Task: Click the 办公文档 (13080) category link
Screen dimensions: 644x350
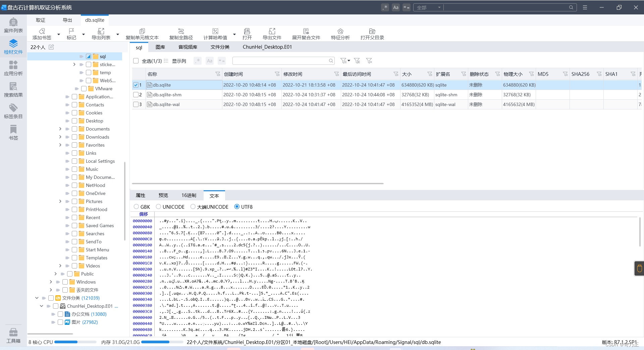Action: point(89,314)
